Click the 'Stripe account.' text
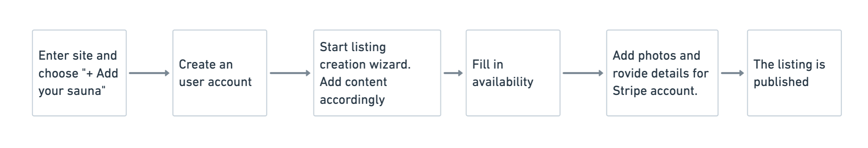Viewport: 868px width, 148px height. click(x=655, y=91)
